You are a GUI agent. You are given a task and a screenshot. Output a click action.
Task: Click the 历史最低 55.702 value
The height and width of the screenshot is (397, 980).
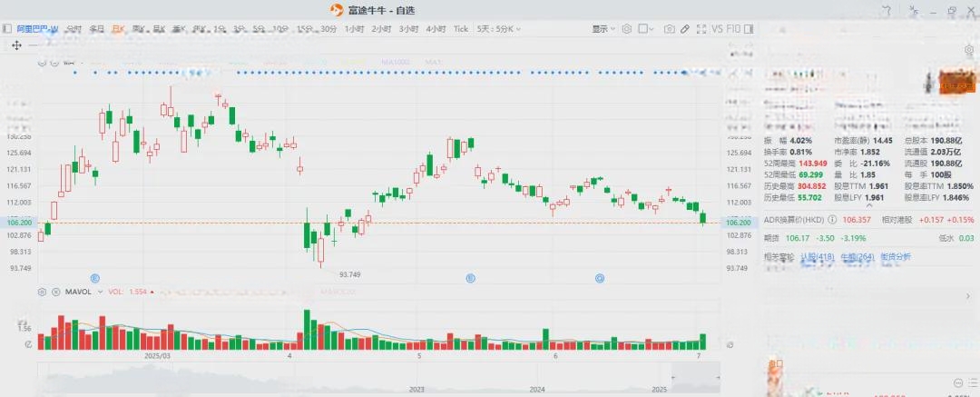click(810, 197)
